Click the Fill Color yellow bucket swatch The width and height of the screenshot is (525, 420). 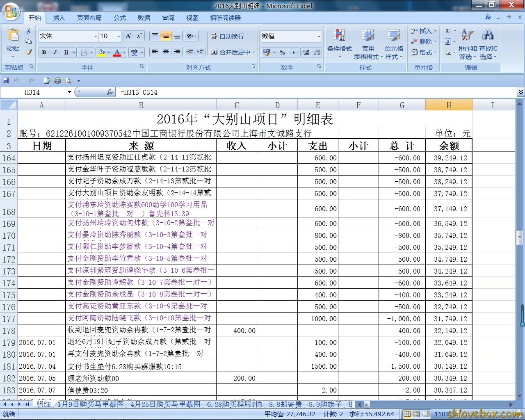[101, 52]
